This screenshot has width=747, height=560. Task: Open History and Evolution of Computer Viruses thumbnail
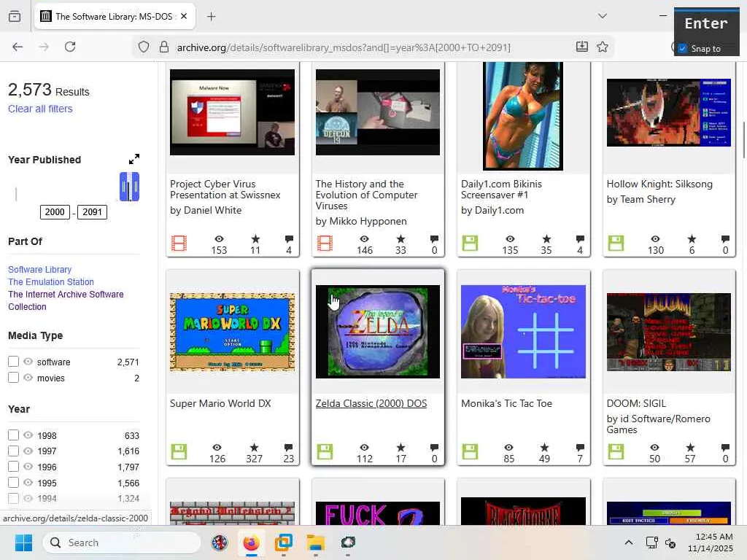click(378, 112)
